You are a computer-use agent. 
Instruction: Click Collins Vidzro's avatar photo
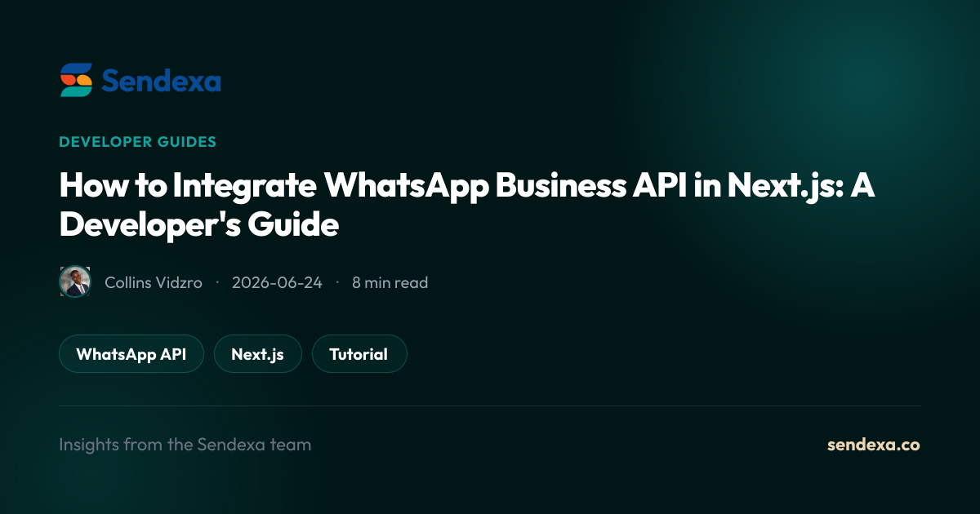coord(75,282)
